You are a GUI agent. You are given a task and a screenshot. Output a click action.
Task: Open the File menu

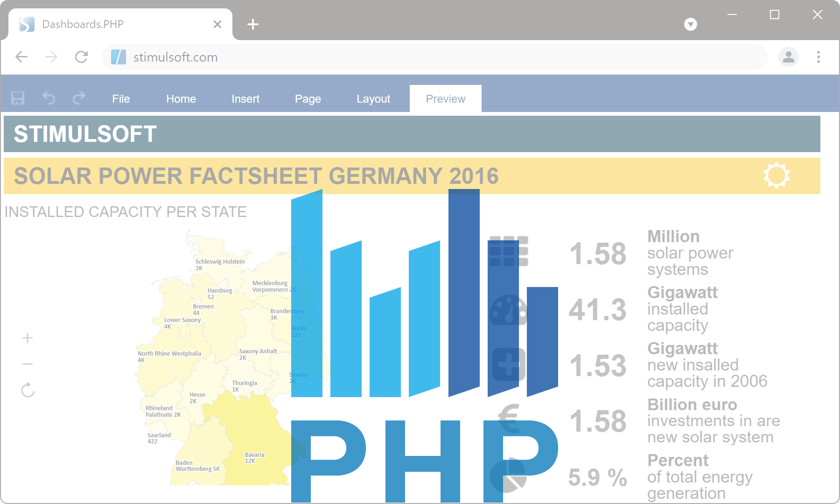(x=121, y=99)
